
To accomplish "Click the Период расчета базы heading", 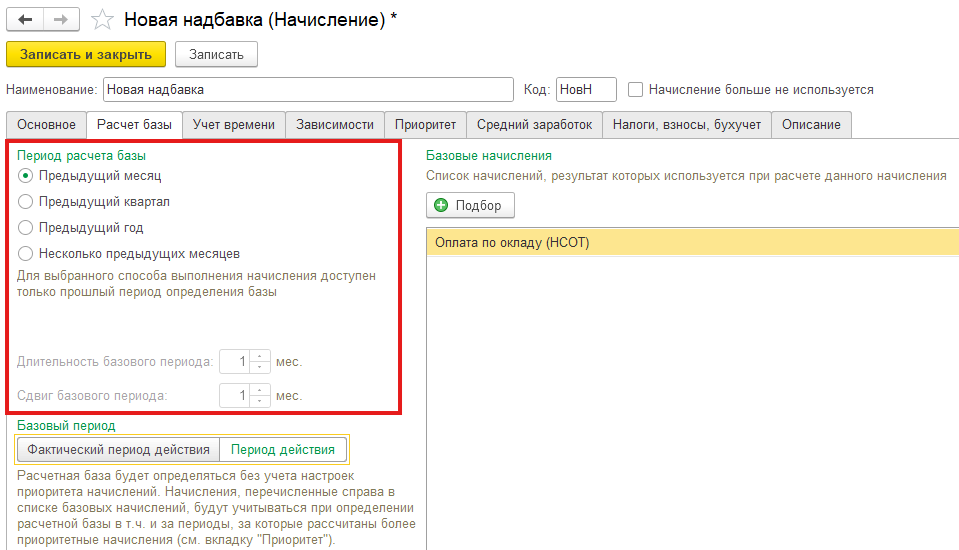I will click(x=81, y=155).
